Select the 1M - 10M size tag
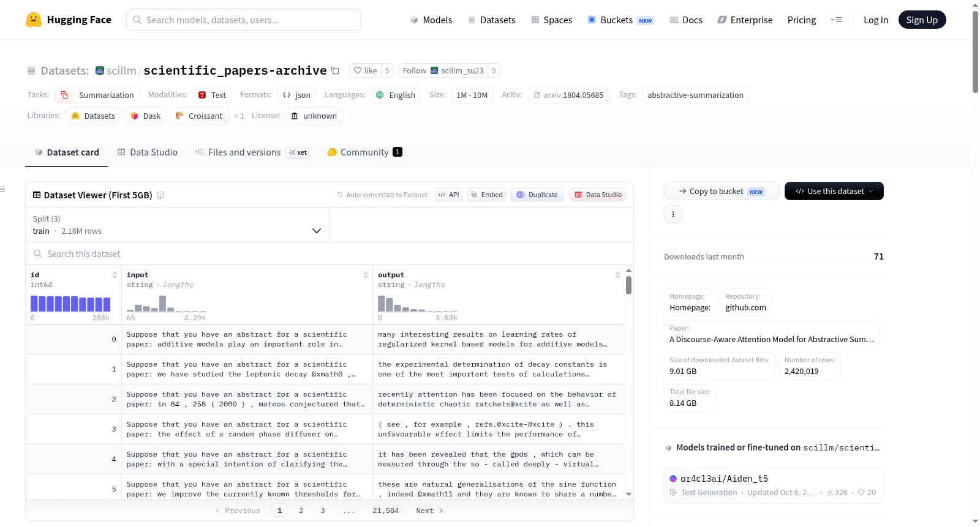The image size is (980, 527). pyautogui.click(x=472, y=95)
